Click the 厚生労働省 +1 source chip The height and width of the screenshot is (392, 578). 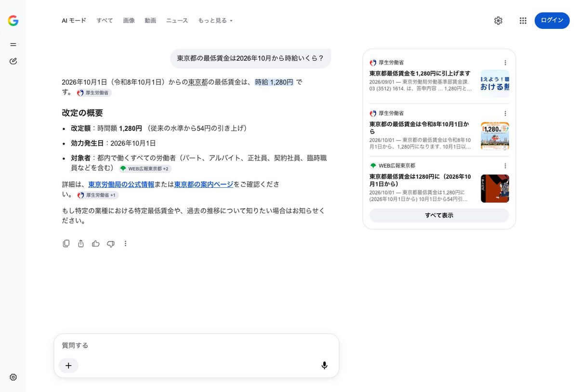pyautogui.click(x=97, y=195)
